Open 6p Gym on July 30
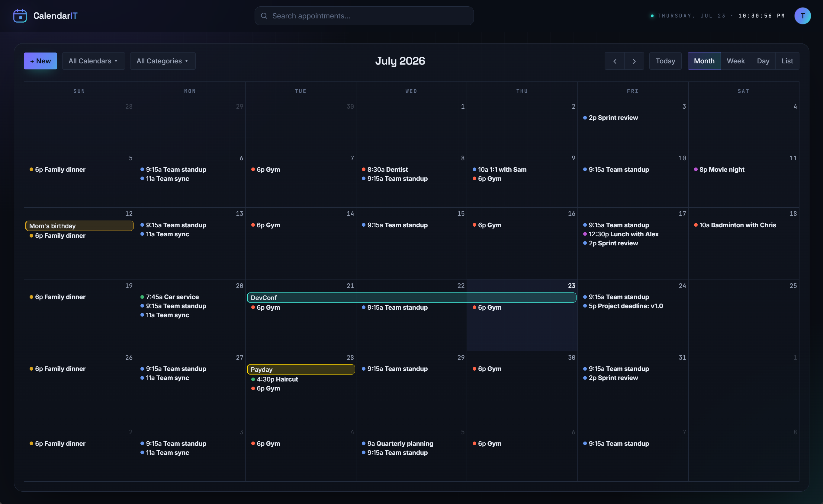The image size is (823, 504). (487, 369)
